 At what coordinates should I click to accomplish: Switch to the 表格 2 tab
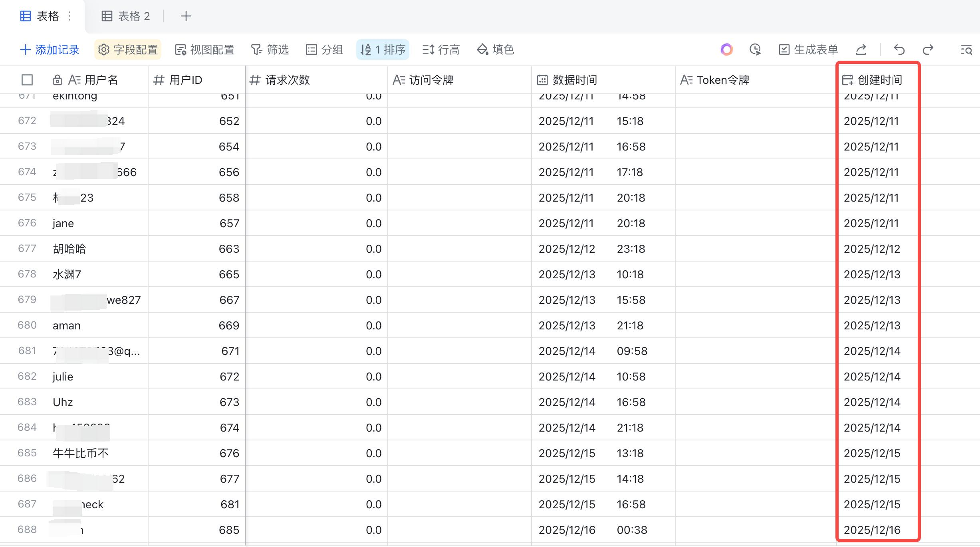[x=126, y=16]
